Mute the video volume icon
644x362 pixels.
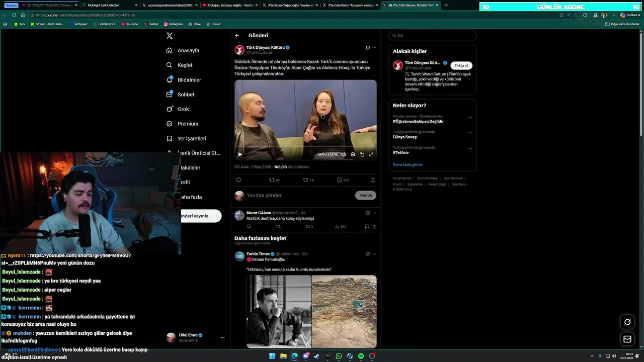[344, 154]
